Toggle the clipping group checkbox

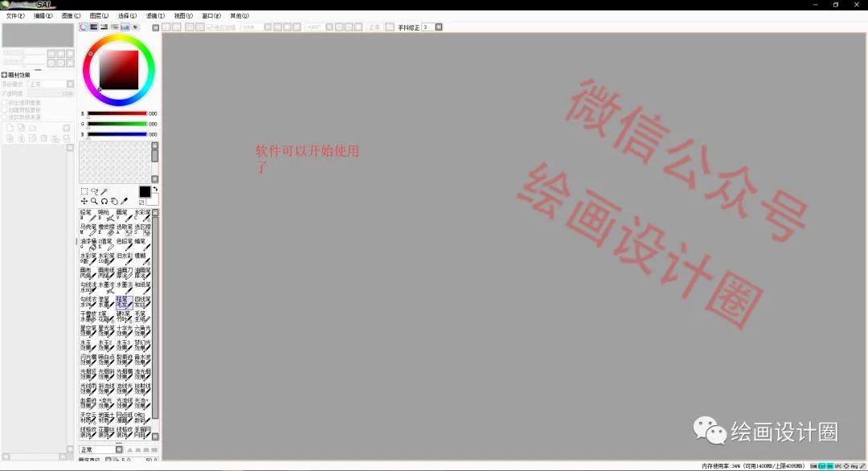(5, 110)
